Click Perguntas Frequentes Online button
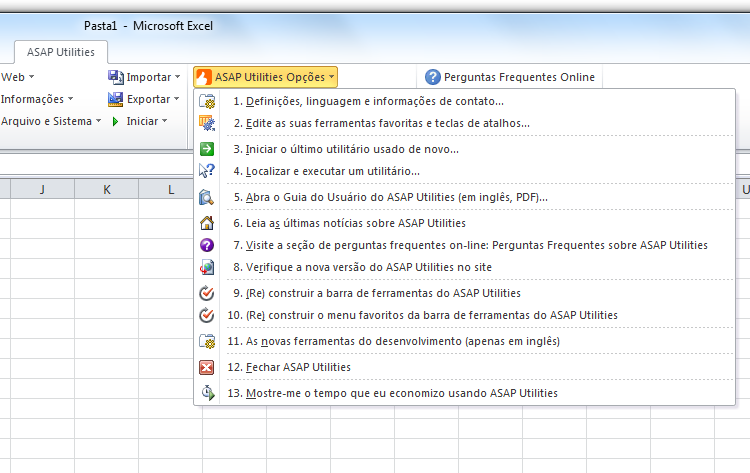Image resolution: width=750 pixels, height=473 pixels. pos(510,77)
